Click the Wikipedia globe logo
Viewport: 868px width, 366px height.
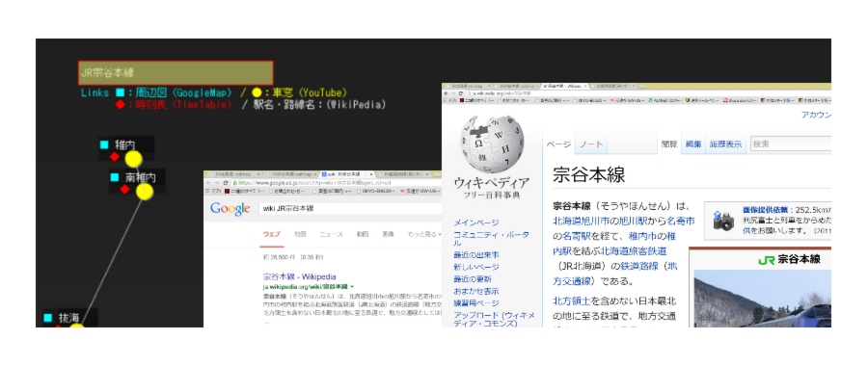coord(491,144)
